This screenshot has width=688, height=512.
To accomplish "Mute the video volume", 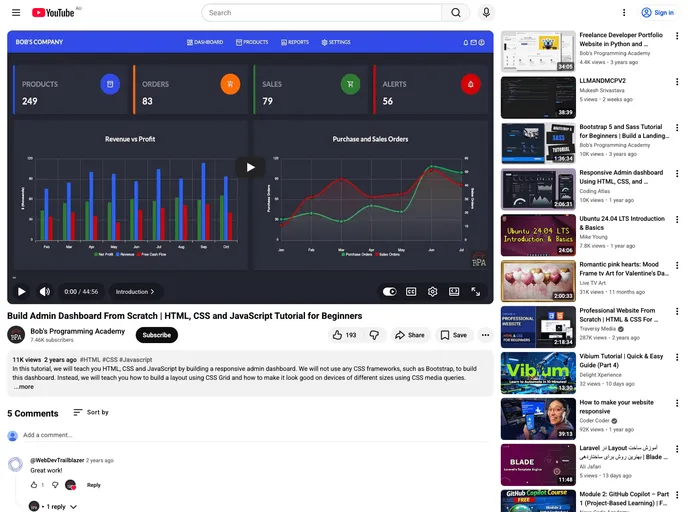I will pyautogui.click(x=45, y=292).
